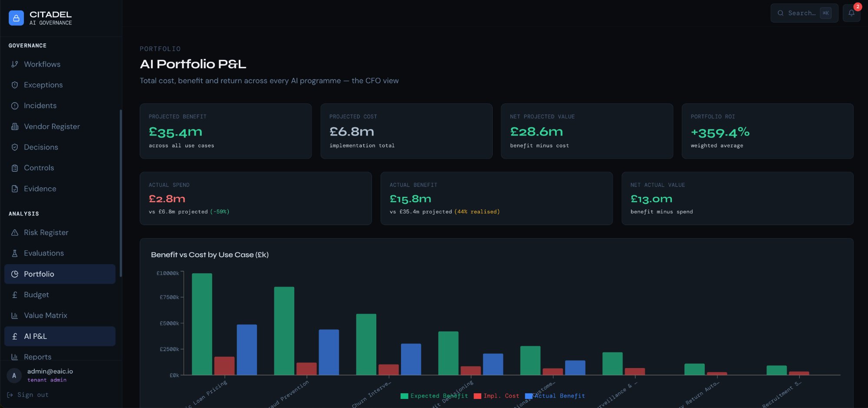Click the Vendor Register book icon
The image size is (868, 408).
[14, 126]
